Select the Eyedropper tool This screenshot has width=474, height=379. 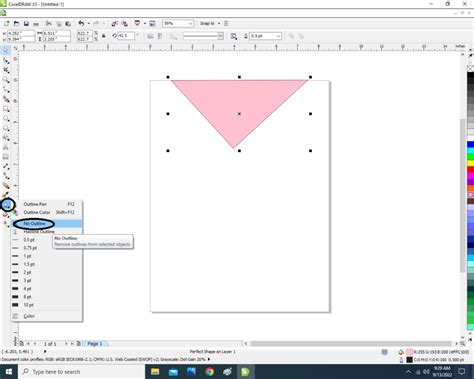point(6,195)
